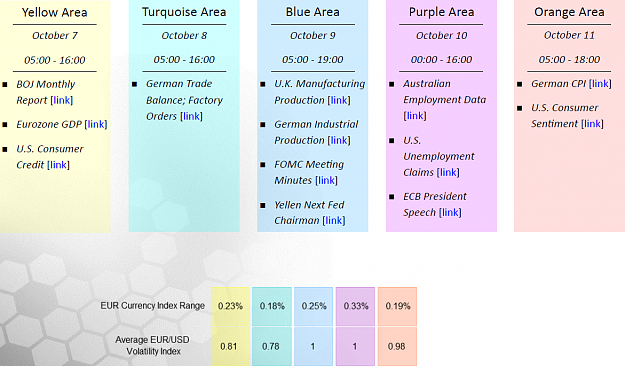
Task: Click the Purple Area heading
Action: (x=442, y=12)
